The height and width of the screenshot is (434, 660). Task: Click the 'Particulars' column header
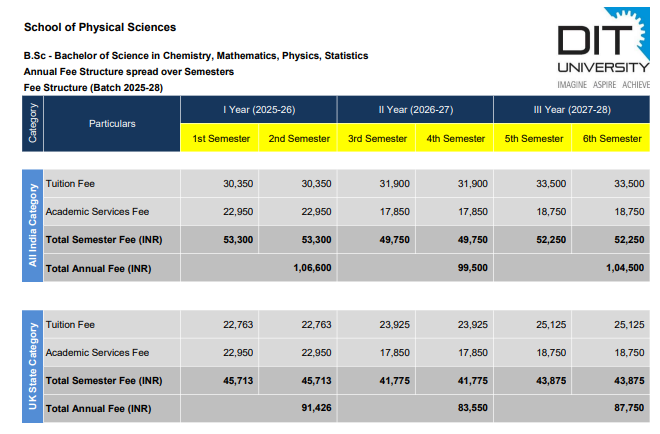pos(112,124)
